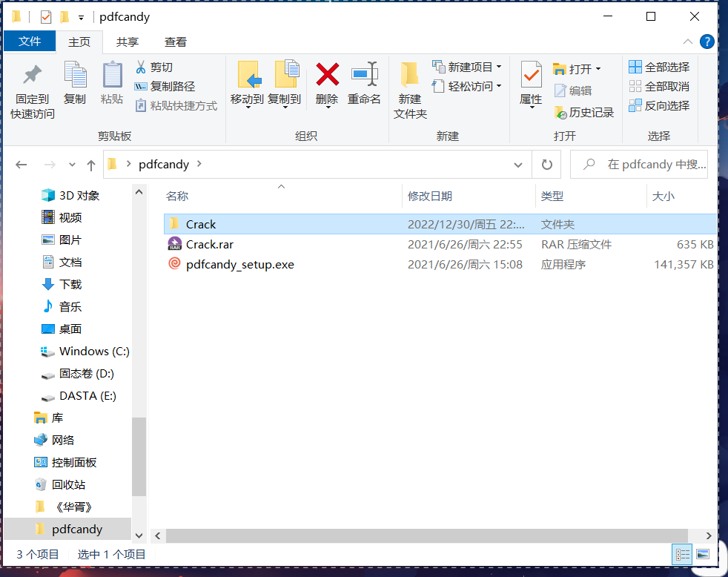728x577 pixels.
Task: Open the 新建项目 dropdown
Action: [x=466, y=67]
